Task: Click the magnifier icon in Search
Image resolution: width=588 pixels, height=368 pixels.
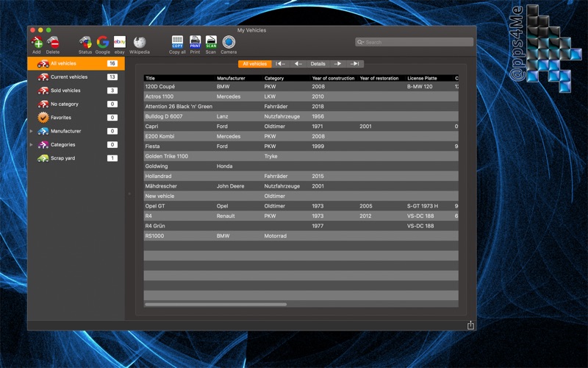Action: pos(360,42)
